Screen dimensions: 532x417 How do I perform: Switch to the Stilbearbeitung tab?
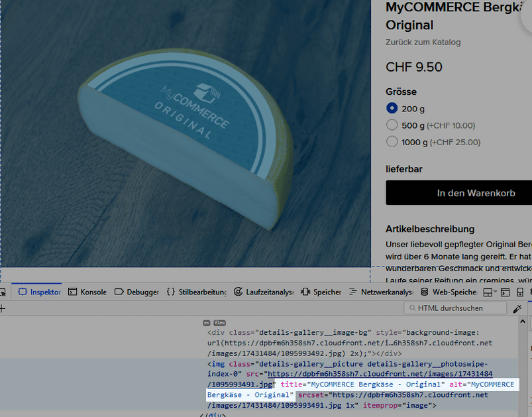pyautogui.click(x=197, y=292)
